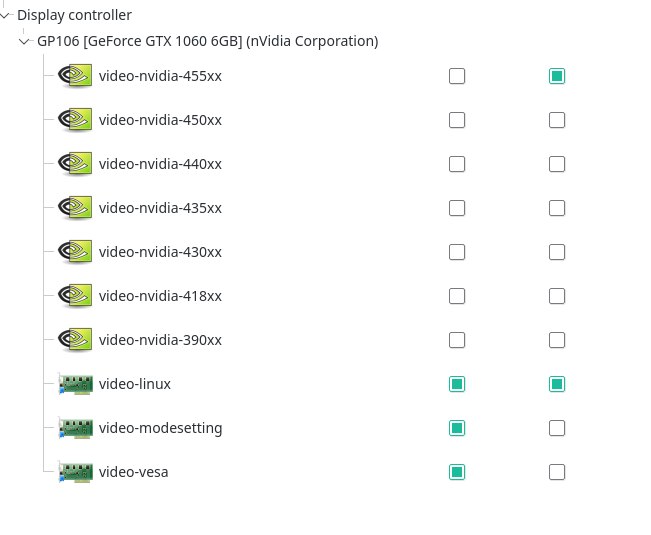Uncheck the first checkbox for video-vesa
The image size is (651, 535).
point(457,472)
